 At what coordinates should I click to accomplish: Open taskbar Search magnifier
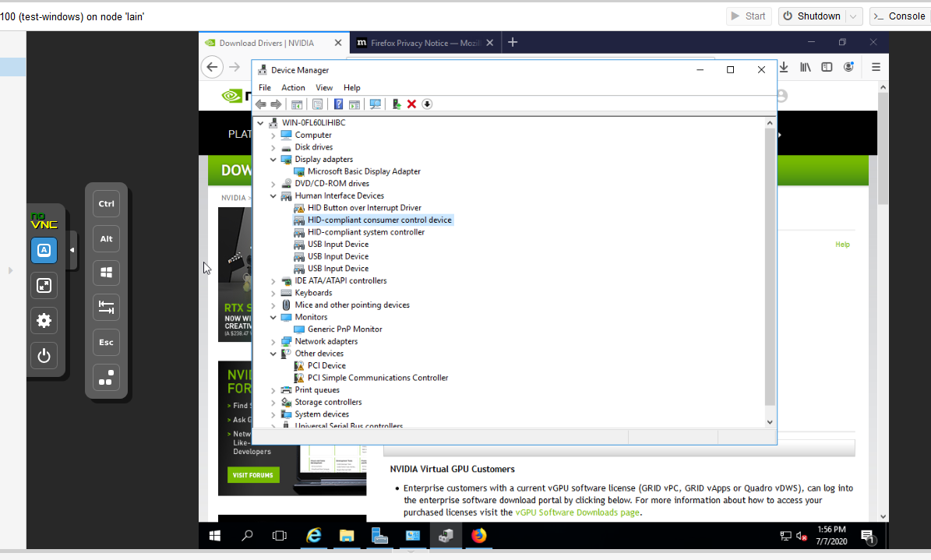(x=247, y=537)
